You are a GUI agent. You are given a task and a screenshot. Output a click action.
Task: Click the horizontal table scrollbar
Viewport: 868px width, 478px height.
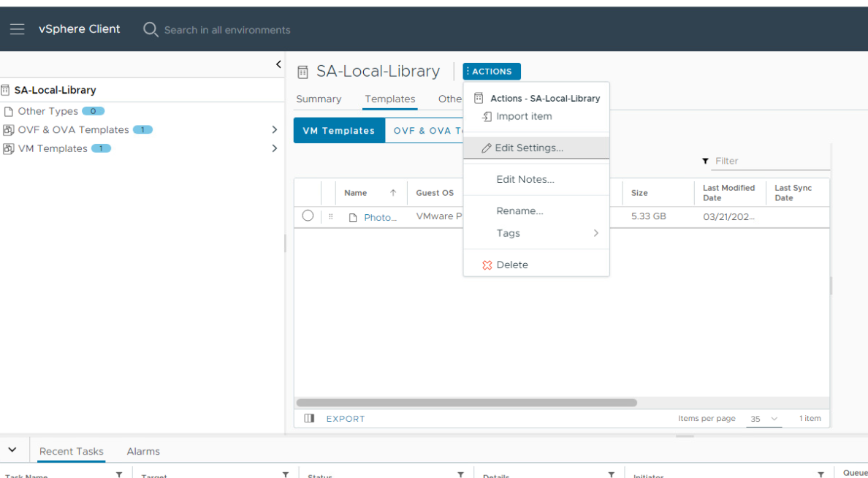pyautogui.click(x=467, y=403)
